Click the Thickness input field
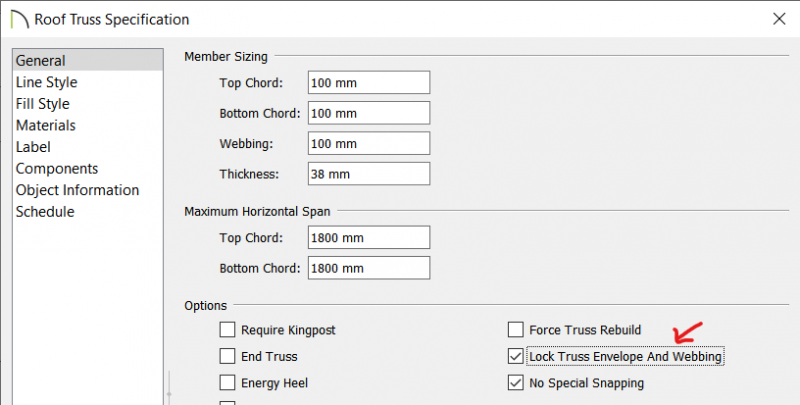Viewport: 800px width, 405px height. tap(369, 174)
